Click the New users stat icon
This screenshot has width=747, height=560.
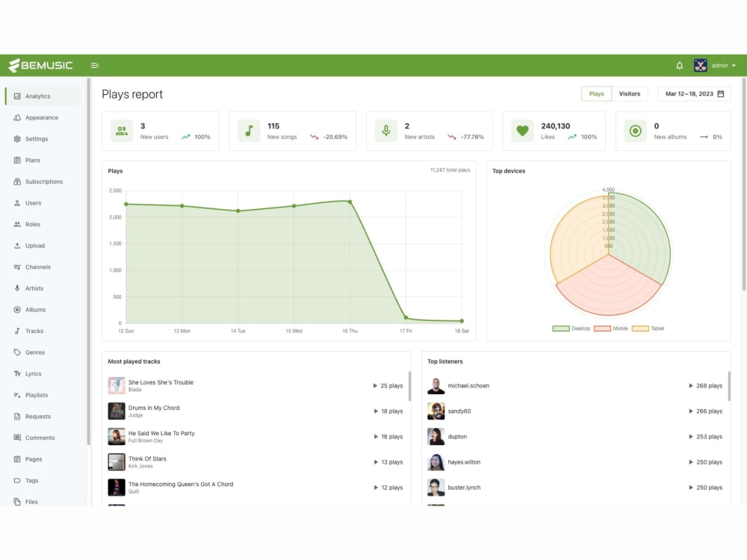[122, 131]
